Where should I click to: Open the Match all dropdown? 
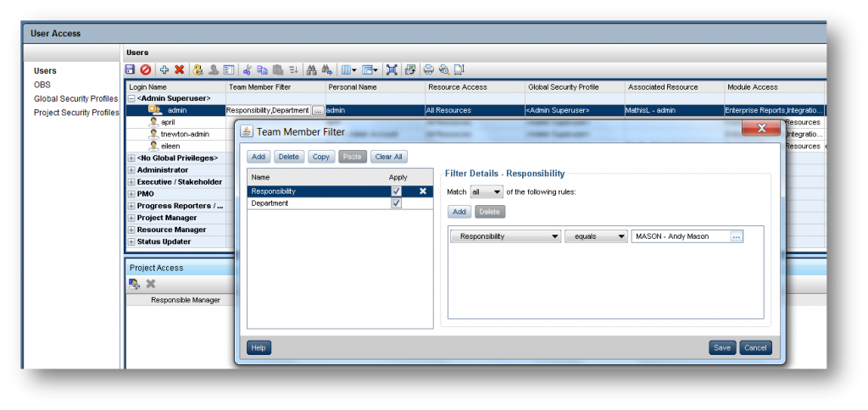point(487,192)
